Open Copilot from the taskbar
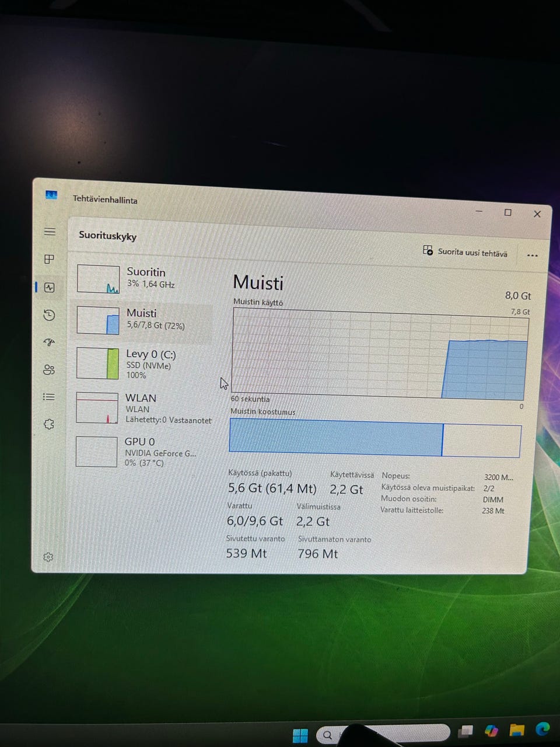 pos(491,730)
